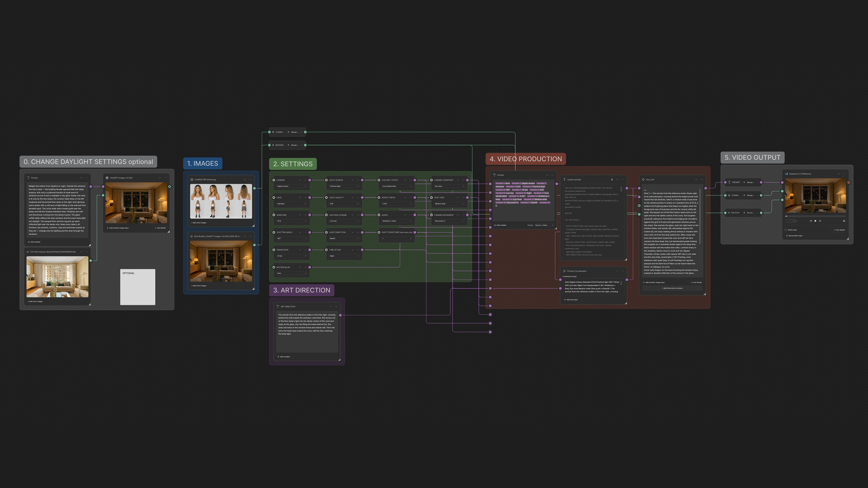Select the 4. VIDEO PRODUCTION group label
868x488 pixels.
click(x=526, y=159)
